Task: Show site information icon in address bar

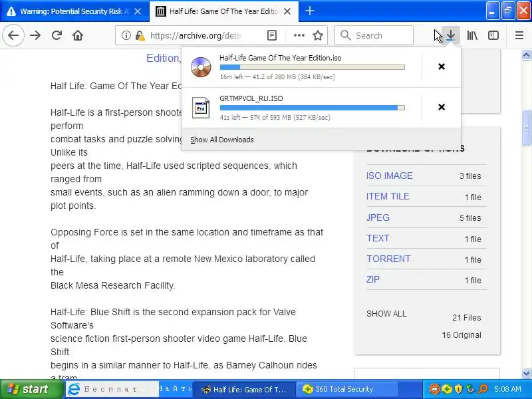Action: pyautogui.click(x=126, y=35)
